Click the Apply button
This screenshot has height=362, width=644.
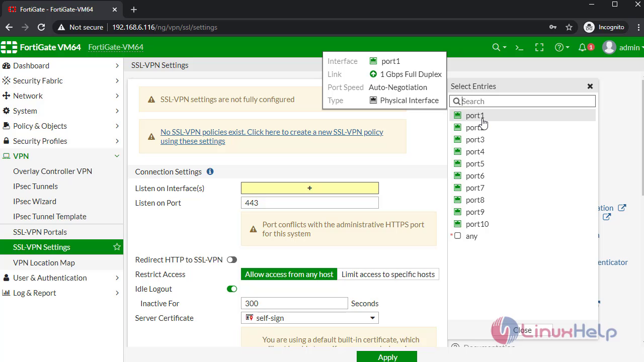[387, 357]
